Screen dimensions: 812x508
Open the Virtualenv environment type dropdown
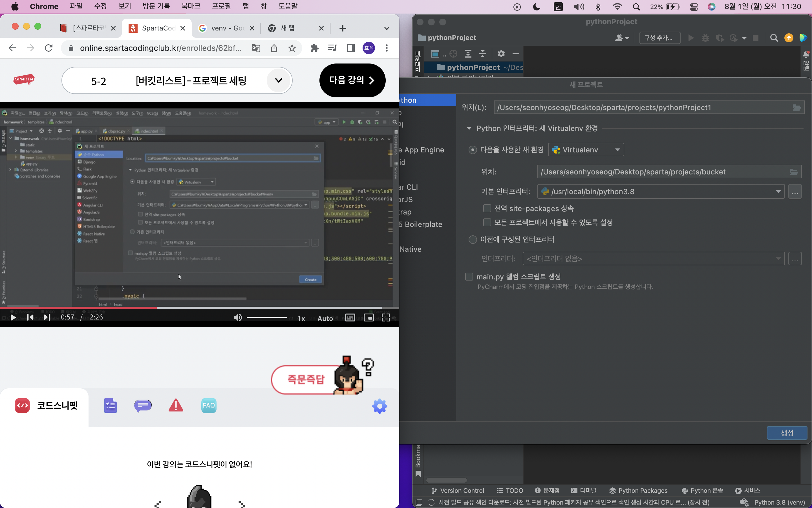point(586,150)
